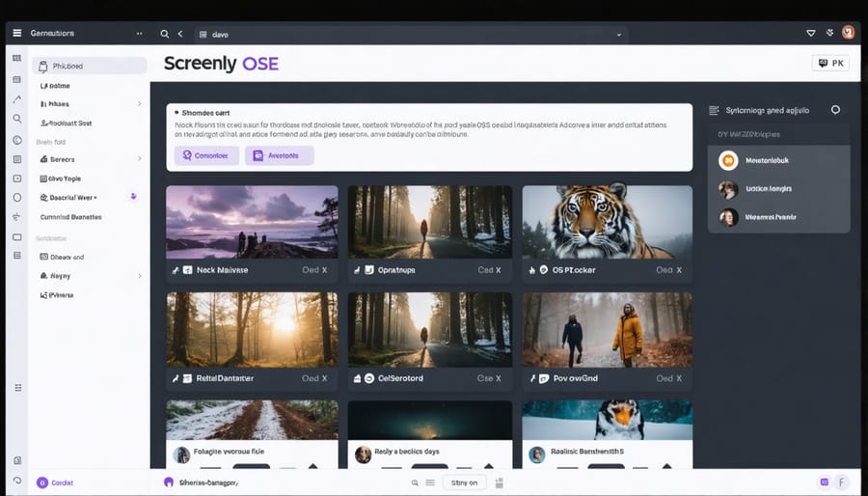Close the Neck Malivese card with X

(324, 270)
